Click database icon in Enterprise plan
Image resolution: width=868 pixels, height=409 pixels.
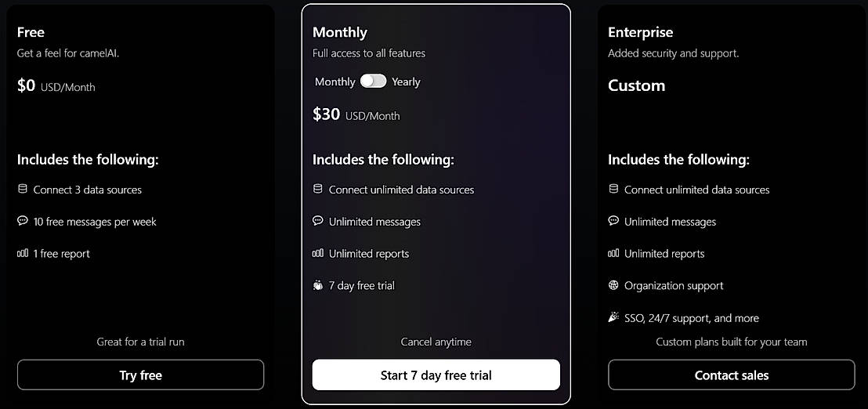[613, 189]
